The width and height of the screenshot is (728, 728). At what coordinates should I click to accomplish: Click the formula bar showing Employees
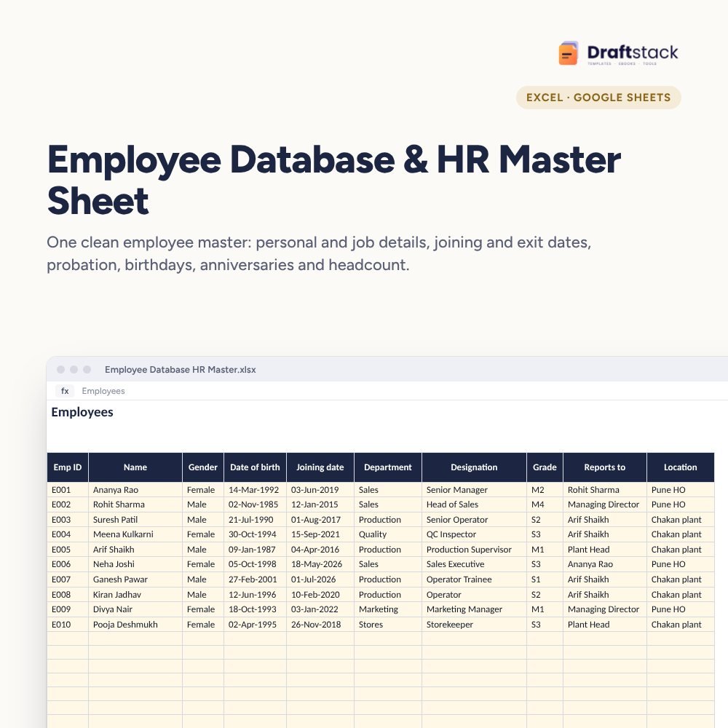click(x=103, y=391)
